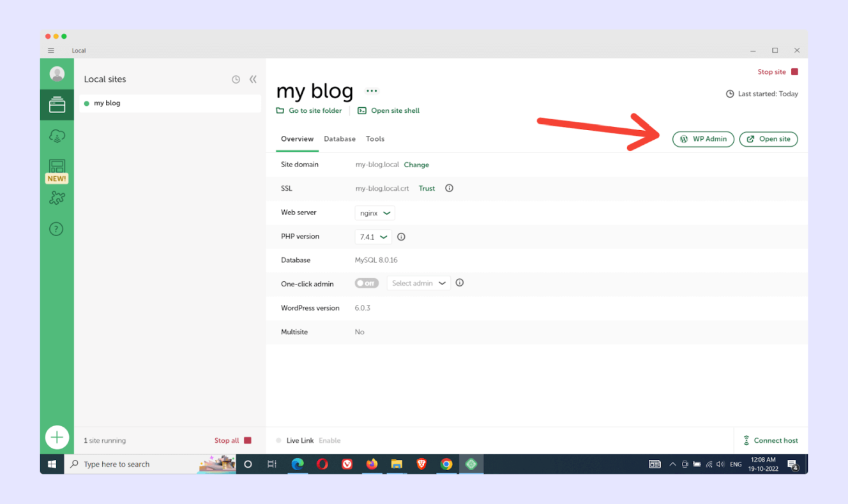The image size is (848, 504).
Task: Select the Local app taskbar icon
Action: (471, 464)
